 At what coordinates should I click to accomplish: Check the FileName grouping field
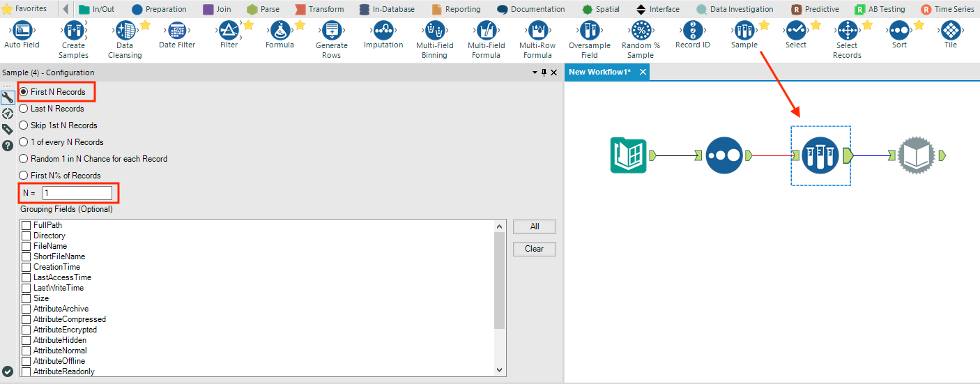[x=26, y=247]
